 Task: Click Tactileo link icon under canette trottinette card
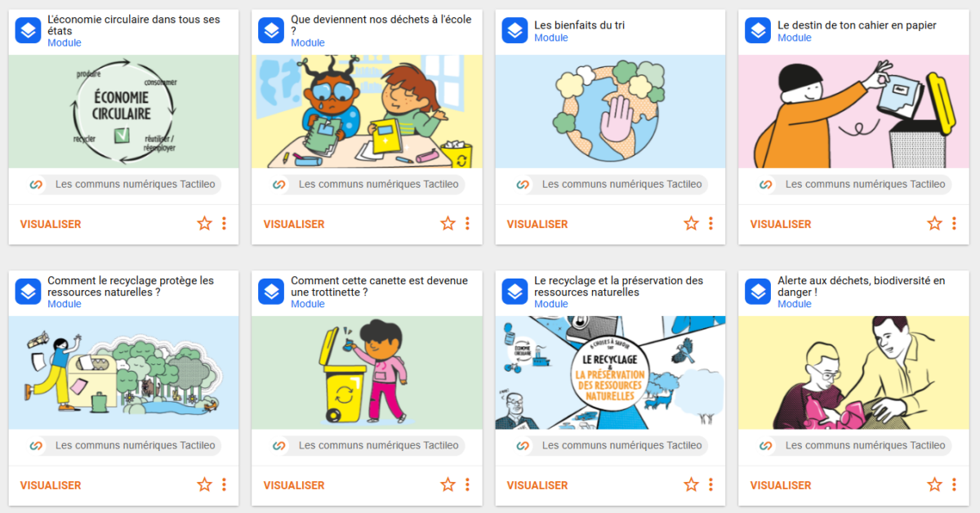tap(278, 446)
